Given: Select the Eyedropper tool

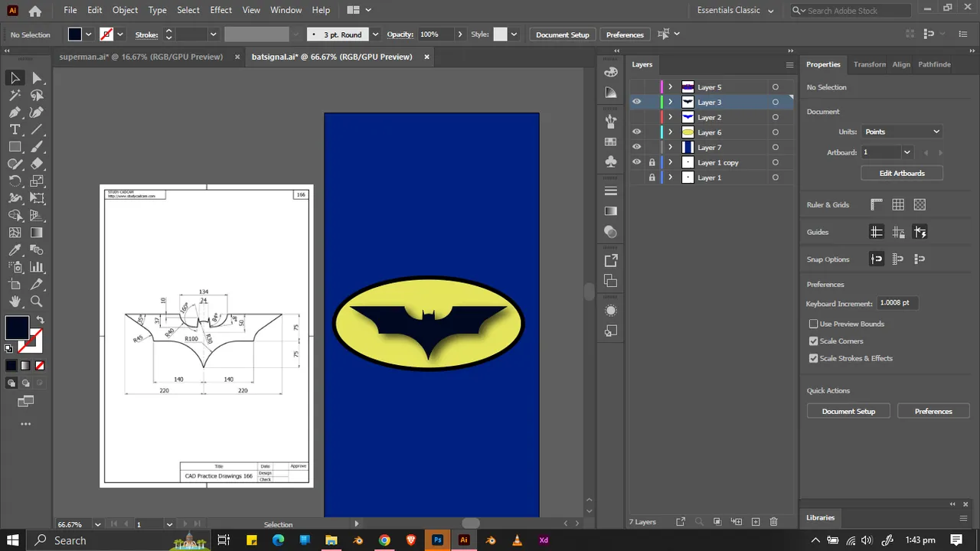Looking at the screenshot, I should click(x=15, y=250).
